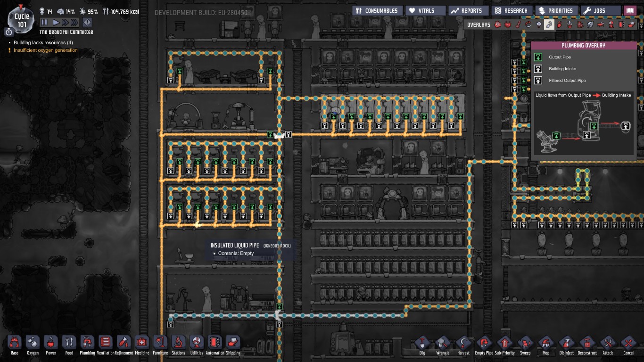Toggle the gas canister ventilation overlay
Screen dimensions: 644x362
tap(559, 25)
